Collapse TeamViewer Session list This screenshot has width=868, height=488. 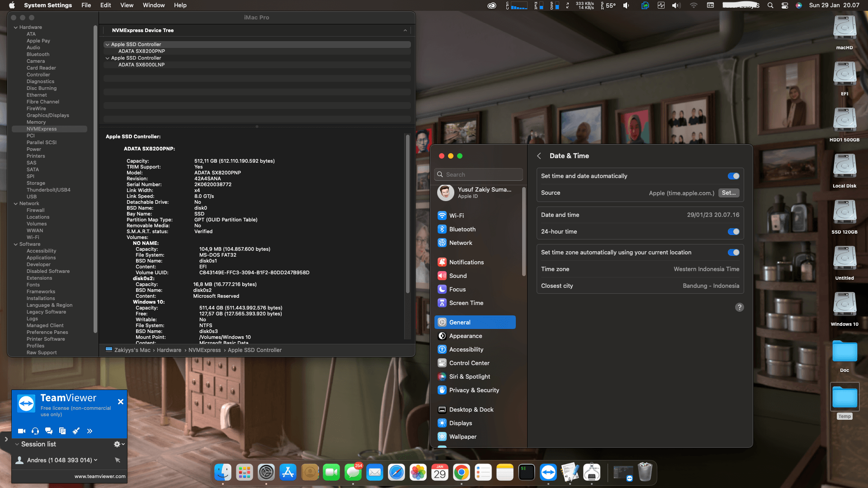17,444
